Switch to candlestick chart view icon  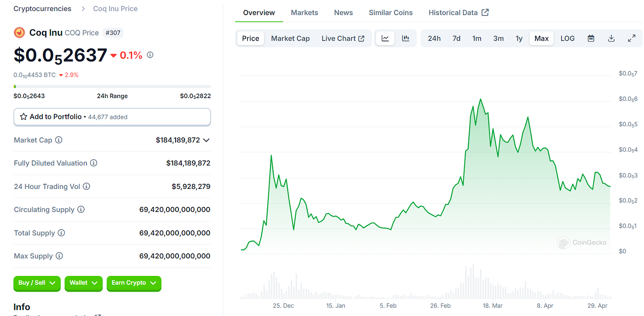(x=406, y=38)
